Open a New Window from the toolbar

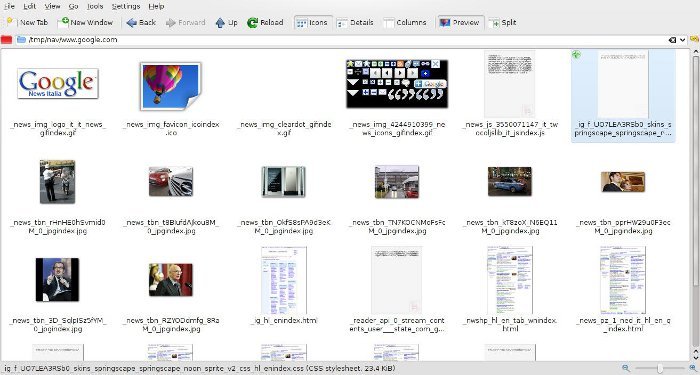(85, 22)
